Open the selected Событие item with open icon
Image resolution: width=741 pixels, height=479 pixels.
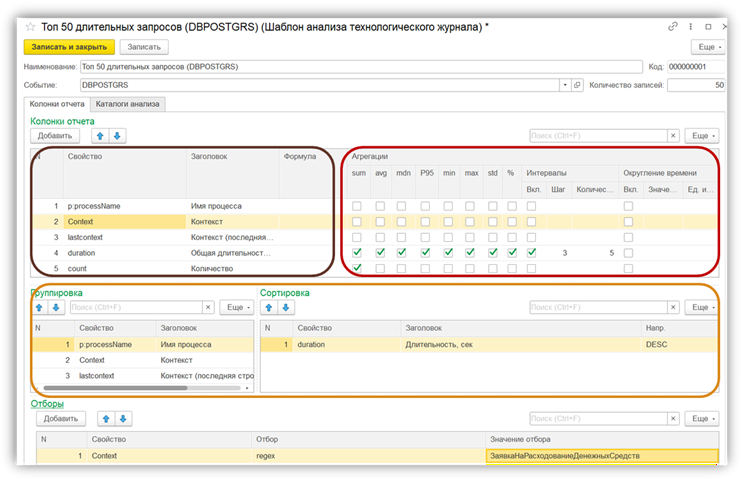tap(577, 86)
